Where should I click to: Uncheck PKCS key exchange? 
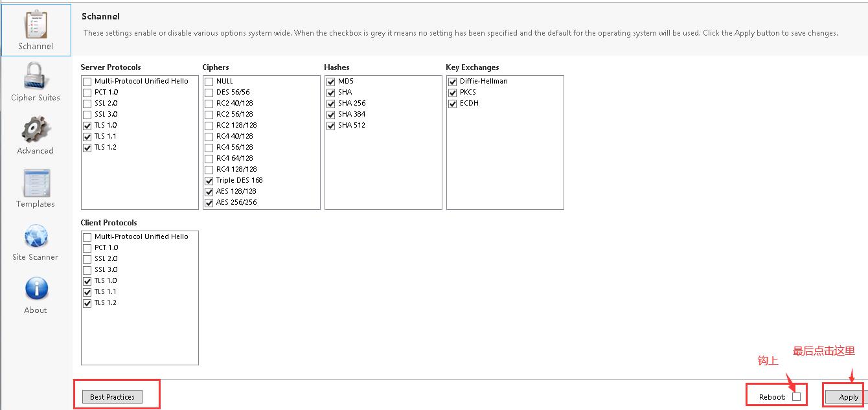coord(452,93)
